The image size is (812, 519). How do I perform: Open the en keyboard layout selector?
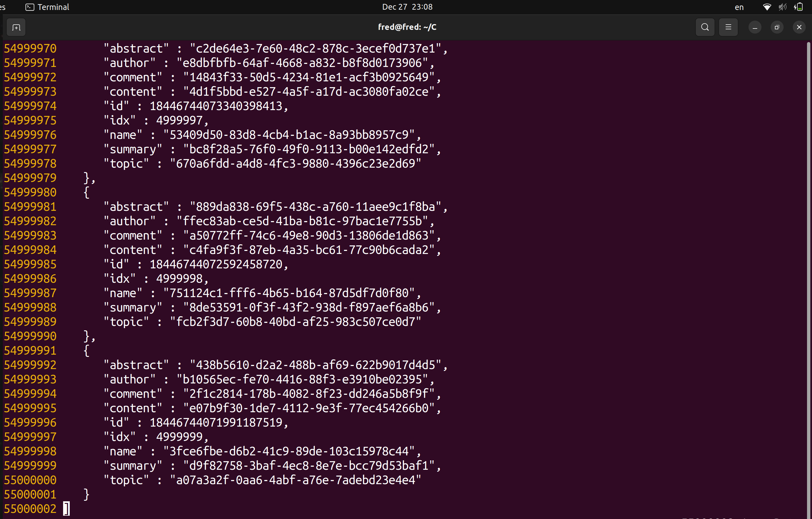[739, 7]
